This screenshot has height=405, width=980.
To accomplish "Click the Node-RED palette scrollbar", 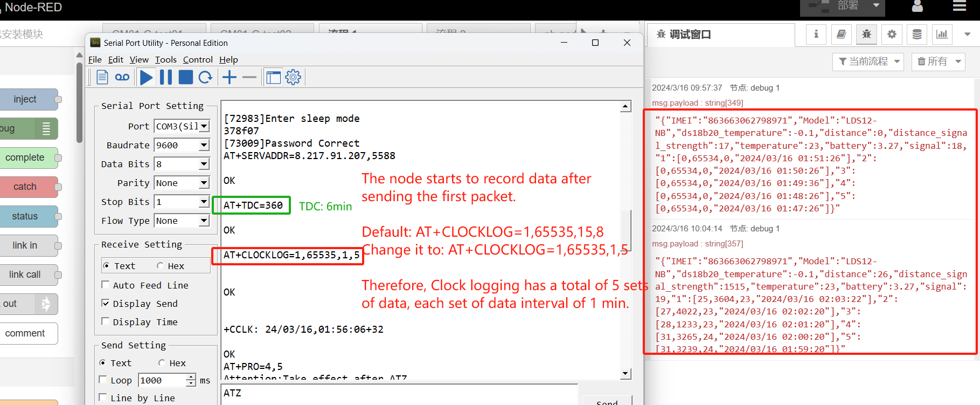I will [x=80, y=102].
